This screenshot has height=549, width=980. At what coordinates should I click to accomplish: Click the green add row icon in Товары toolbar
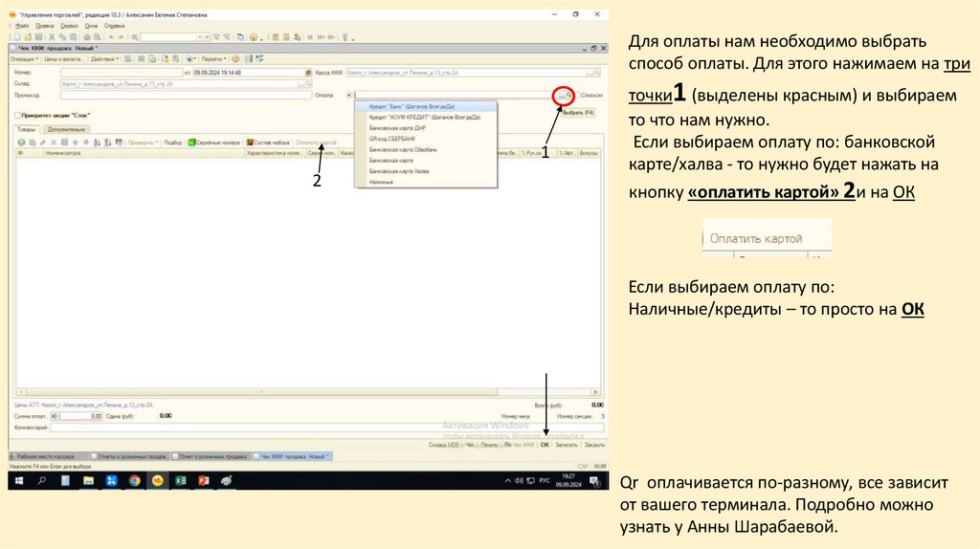21,142
